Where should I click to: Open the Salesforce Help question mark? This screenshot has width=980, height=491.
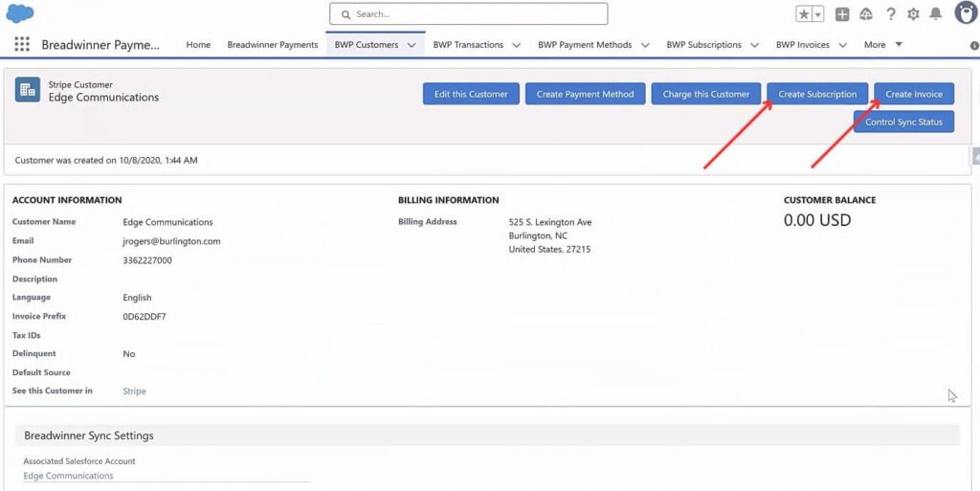coord(891,14)
